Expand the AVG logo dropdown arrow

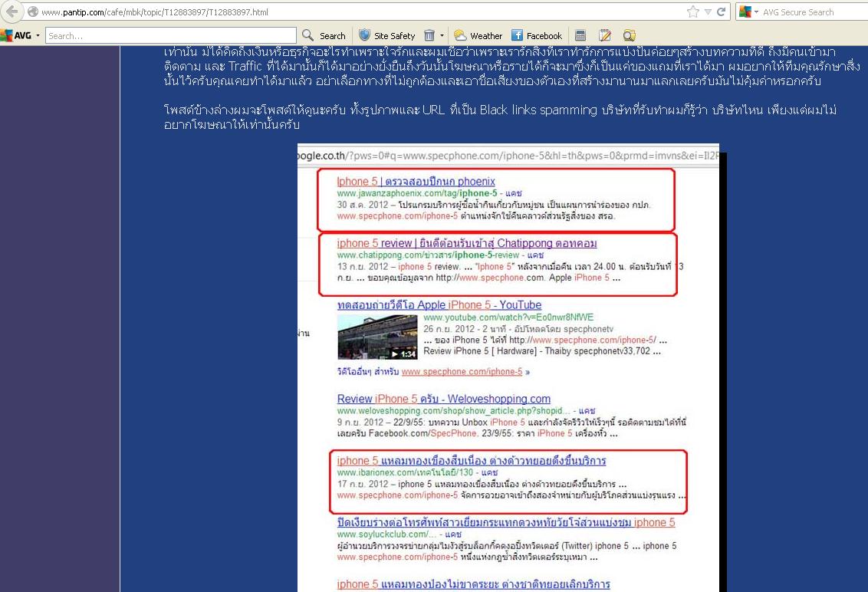[38, 35]
